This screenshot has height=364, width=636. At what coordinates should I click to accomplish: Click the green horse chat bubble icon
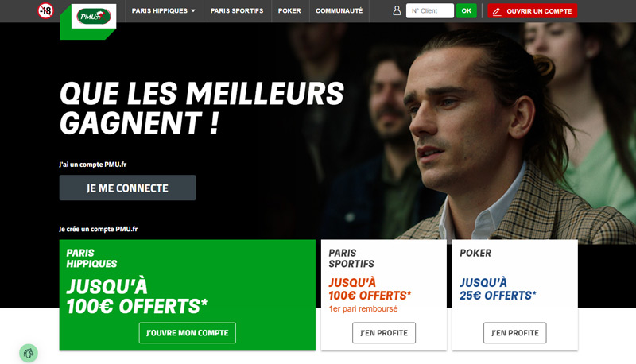[x=29, y=353]
